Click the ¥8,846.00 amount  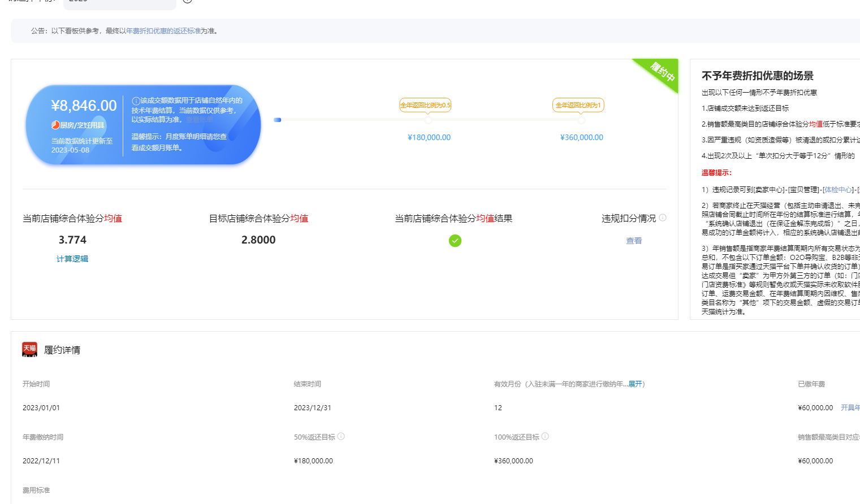pyautogui.click(x=84, y=106)
